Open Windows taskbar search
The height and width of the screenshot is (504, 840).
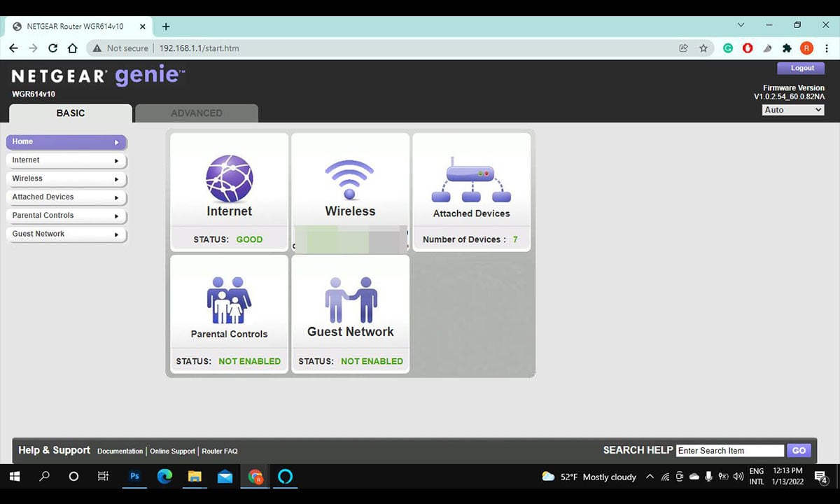coord(45,477)
